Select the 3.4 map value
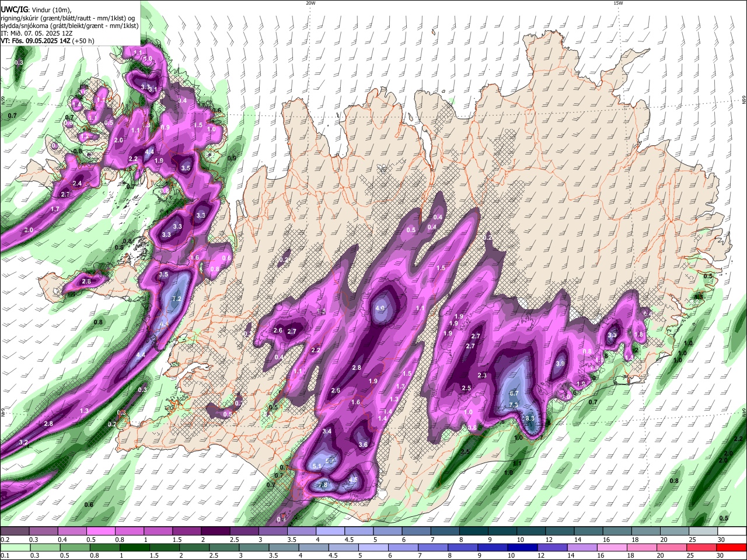Viewport: 747px width, 560px height. coord(327,431)
